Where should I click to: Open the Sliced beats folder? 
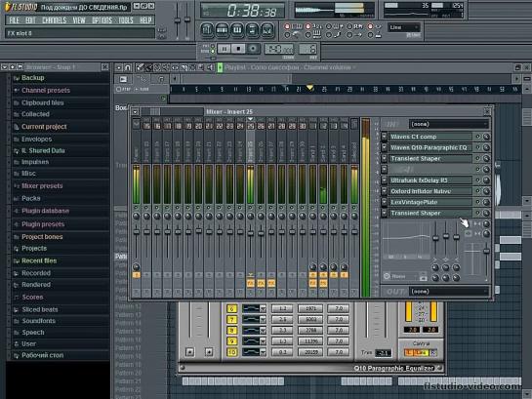40,309
